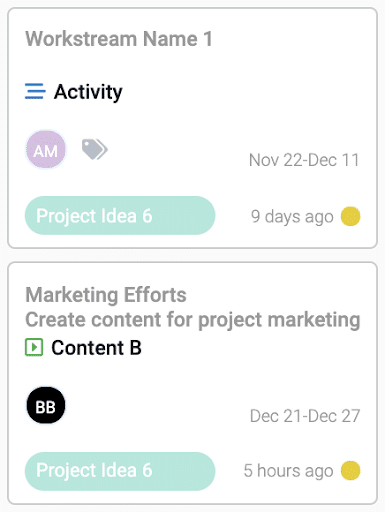Click Create content for project marketing text
385x512 pixels.
pyautogui.click(x=193, y=320)
